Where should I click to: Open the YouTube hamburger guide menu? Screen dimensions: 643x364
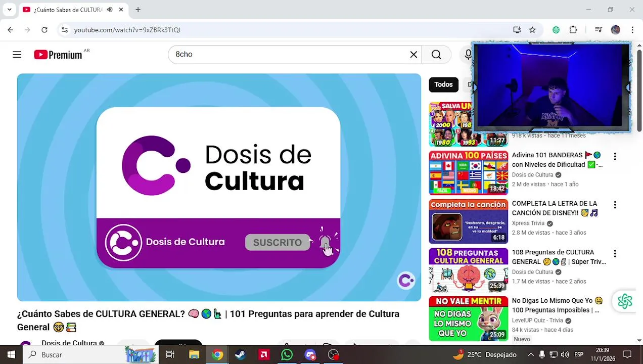[17, 55]
